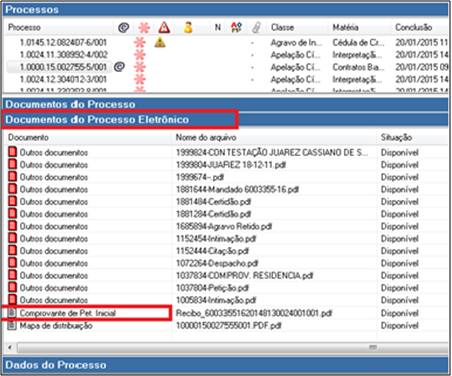Viewport: 452px width, 376px height.
Task: Sort by the Conclusão column header
Action: coord(414,27)
